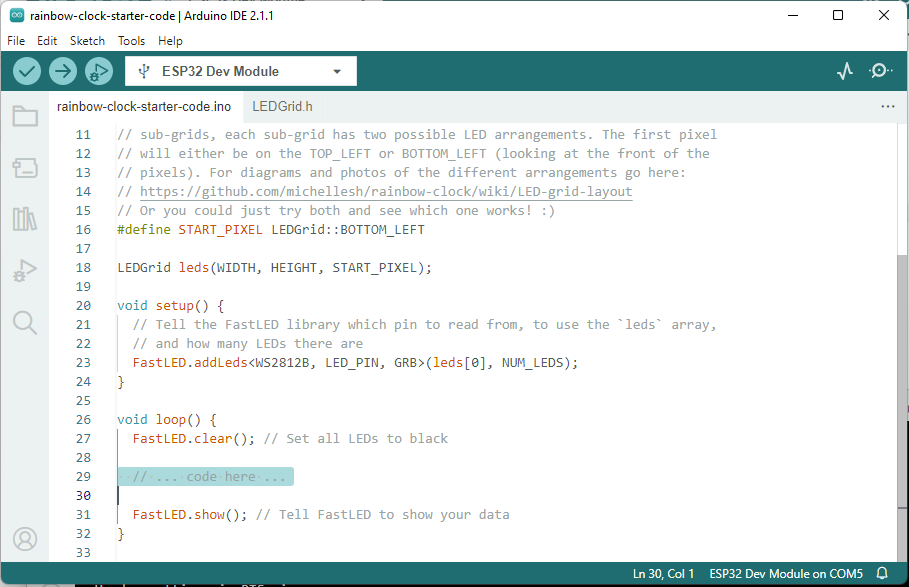Screen dimensions: 909x587
Task: Open the Serial Plotter icon
Action: pyautogui.click(x=844, y=71)
